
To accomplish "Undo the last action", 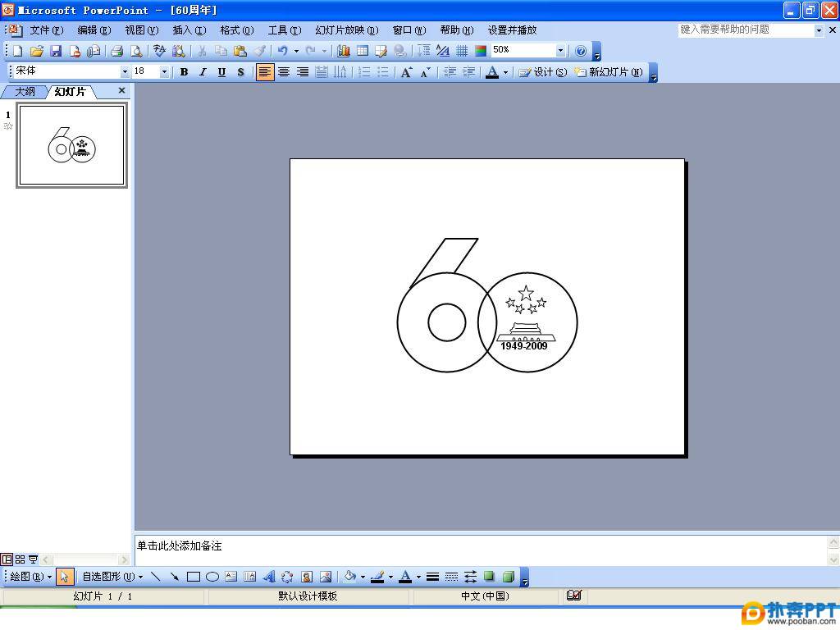I will (282, 51).
